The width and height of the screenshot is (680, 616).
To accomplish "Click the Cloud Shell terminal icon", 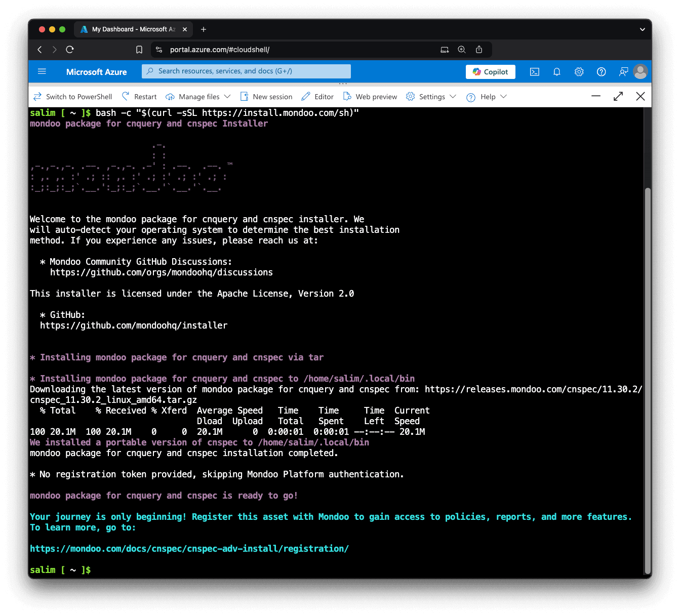I will tap(534, 72).
